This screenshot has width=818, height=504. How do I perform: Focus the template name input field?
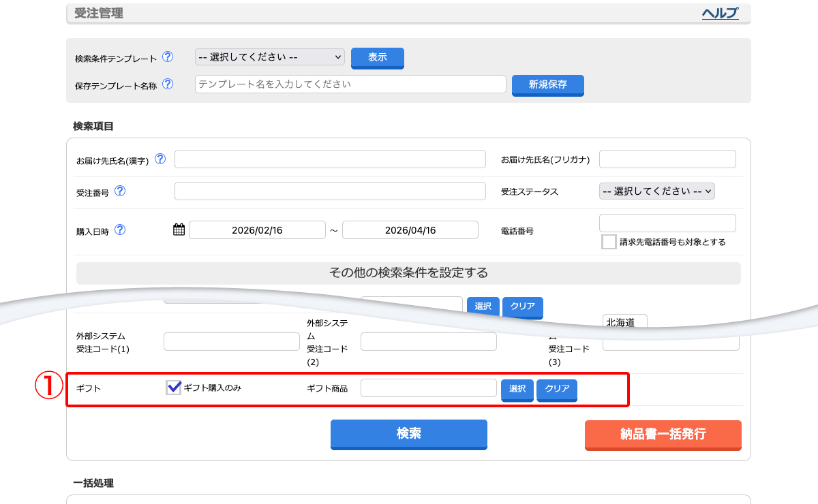click(x=350, y=84)
